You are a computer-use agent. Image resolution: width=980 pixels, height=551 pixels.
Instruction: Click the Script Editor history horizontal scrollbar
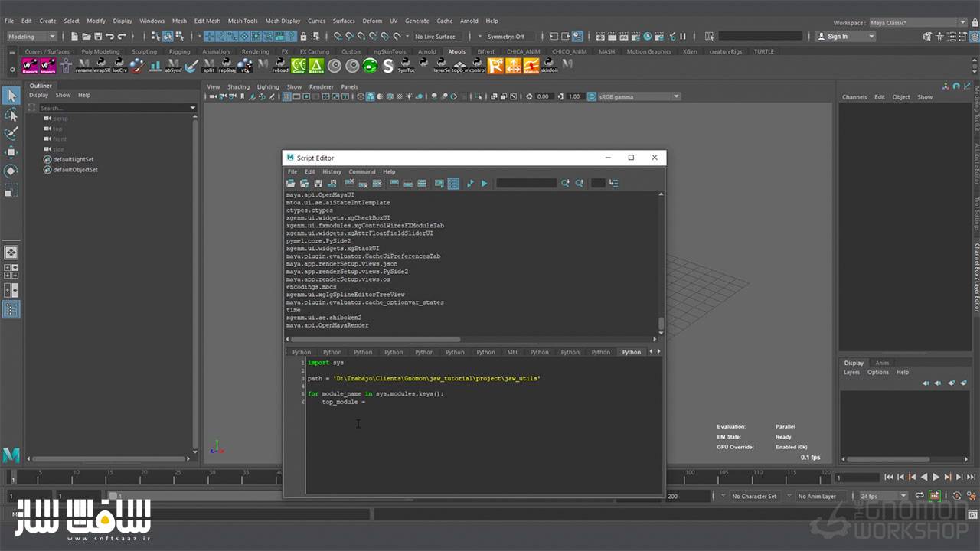pos(375,339)
